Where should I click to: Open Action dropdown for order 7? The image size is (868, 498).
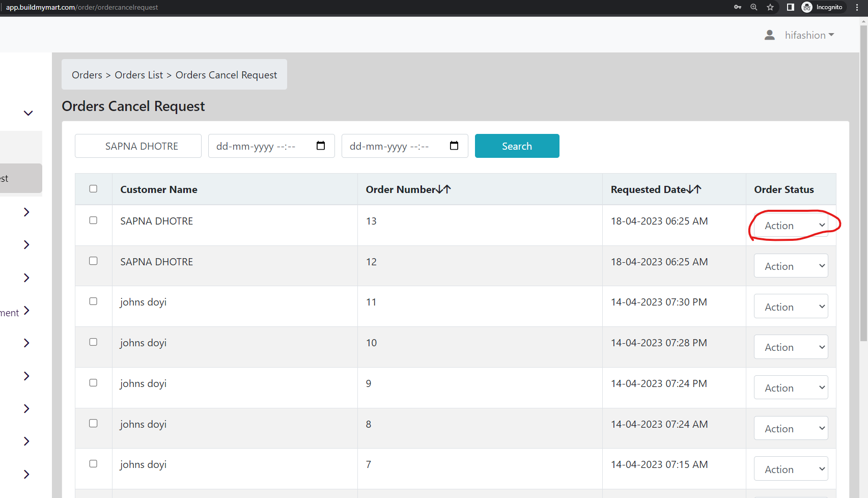791,469
